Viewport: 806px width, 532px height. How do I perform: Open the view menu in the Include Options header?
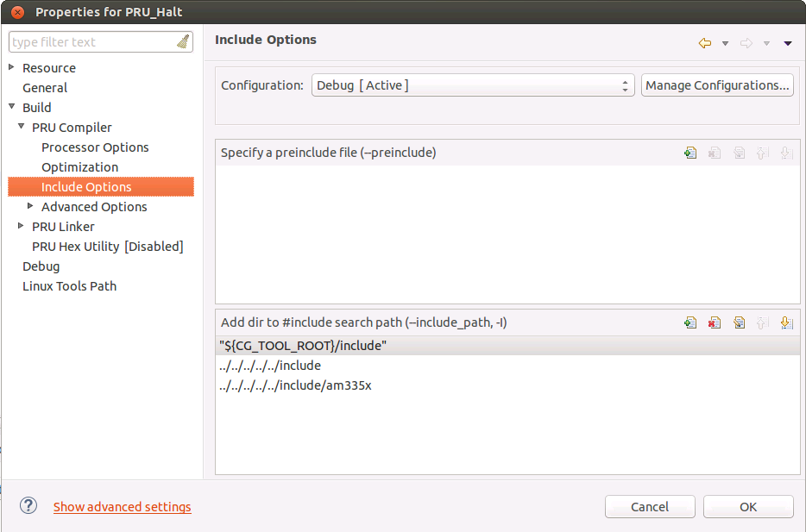coord(786,42)
